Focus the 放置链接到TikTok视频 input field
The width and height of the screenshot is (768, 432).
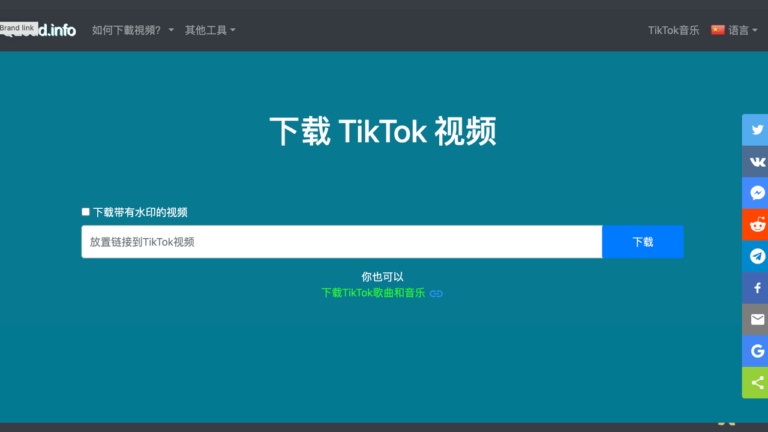pyautogui.click(x=342, y=242)
